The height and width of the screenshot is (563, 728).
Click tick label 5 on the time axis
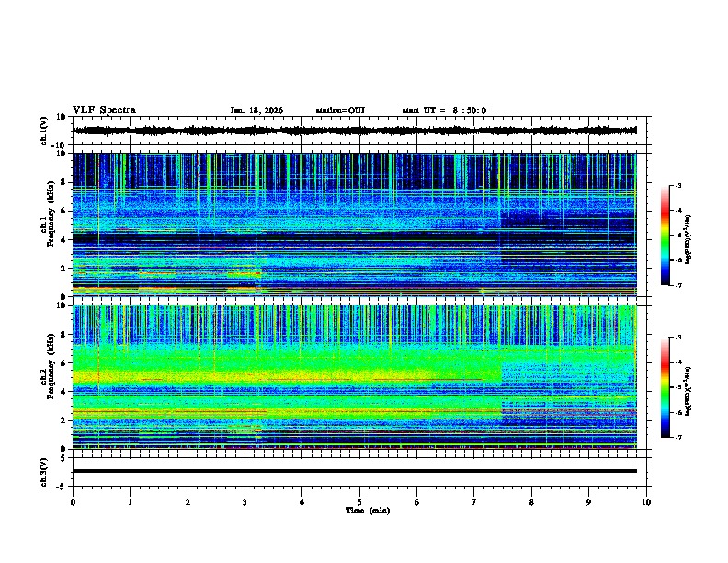pos(359,502)
